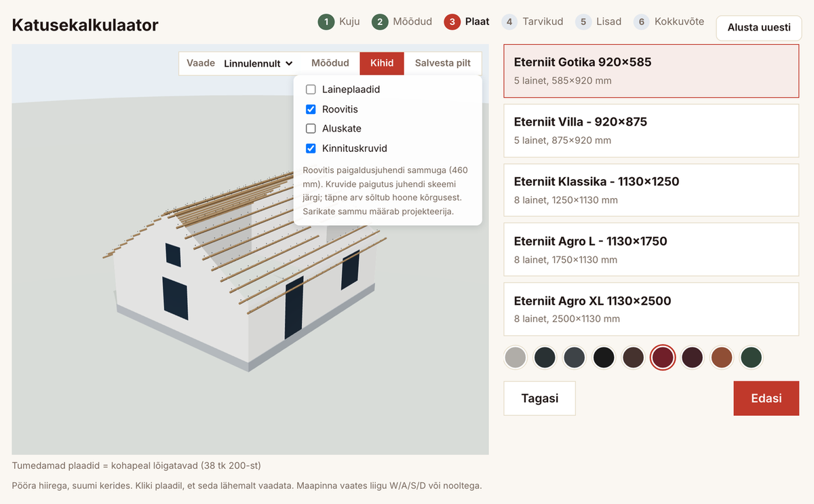
Task: Select the selected dark red swatch
Action: pyautogui.click(x=663, y=357)
